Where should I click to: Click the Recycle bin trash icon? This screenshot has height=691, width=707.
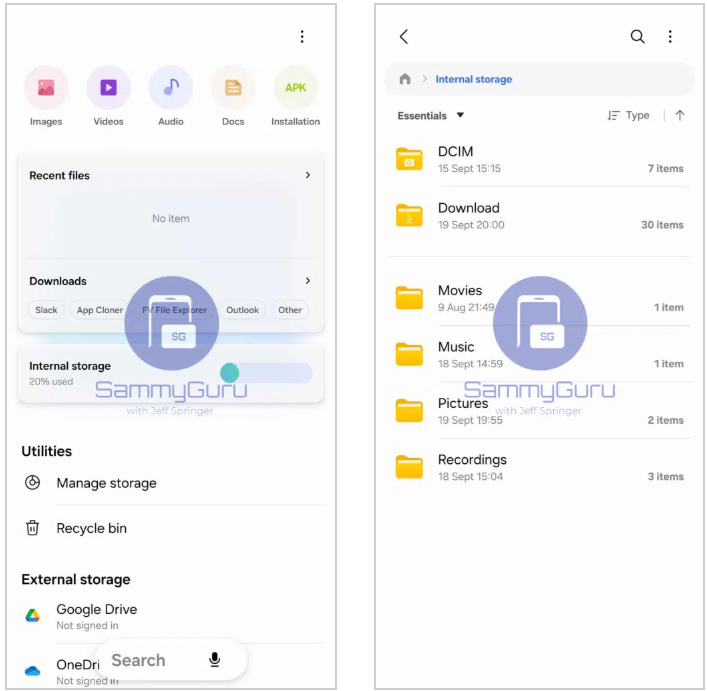tap(32, 528)
